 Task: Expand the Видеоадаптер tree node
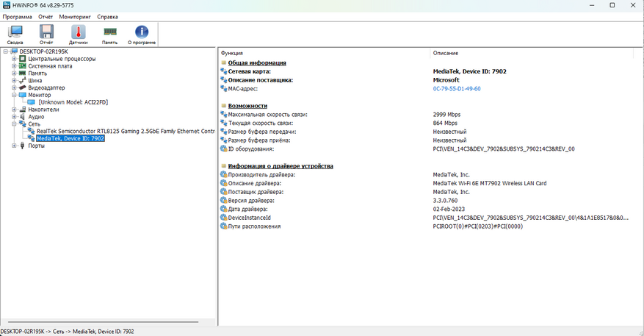[x=14, y=87]
